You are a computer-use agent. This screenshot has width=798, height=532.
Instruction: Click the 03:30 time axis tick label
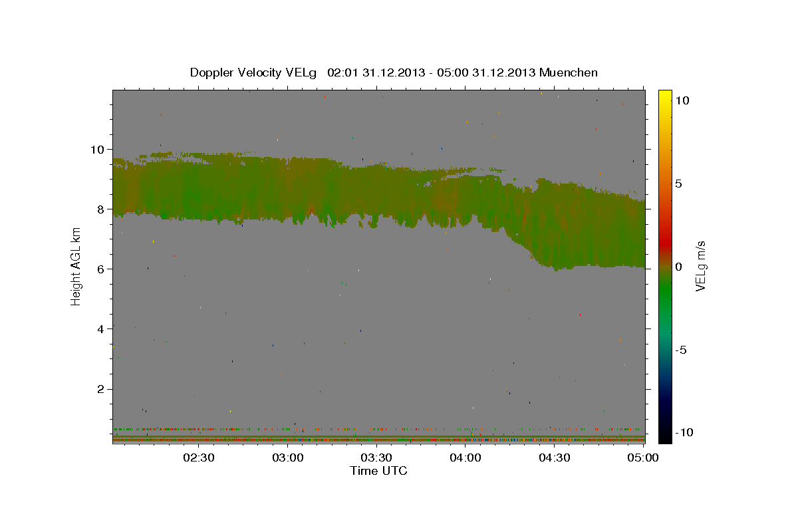tap(376, 458)
